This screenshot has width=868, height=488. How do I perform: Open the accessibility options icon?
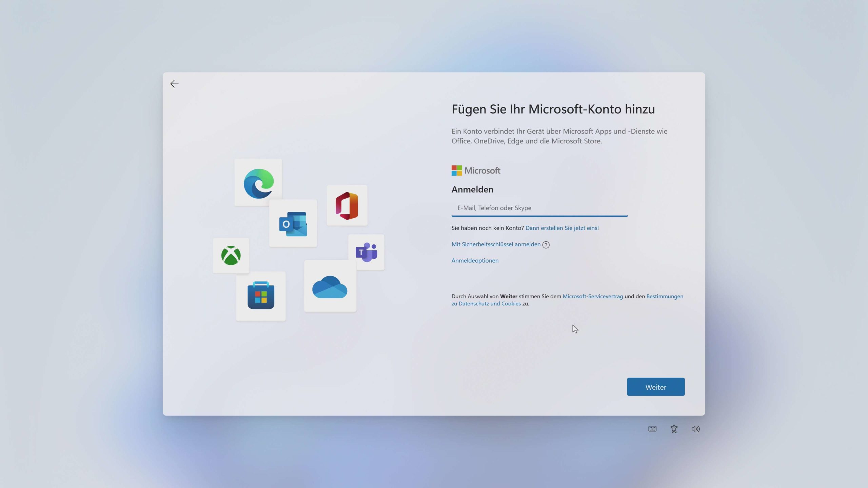click(x=674, y=429)
